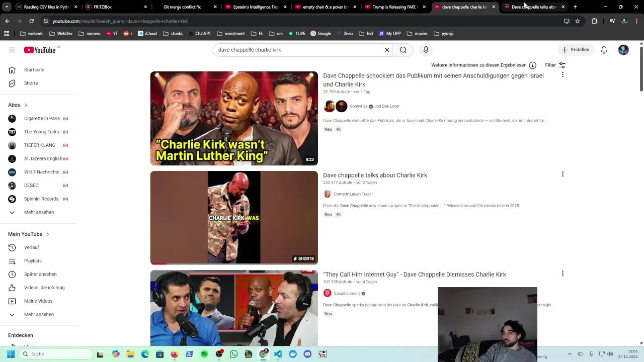This screenshot has width=644, height=362.
Task: Open the Chrome extensions puzzle icon
Action: pyautogui.click(x=594, y=21)
